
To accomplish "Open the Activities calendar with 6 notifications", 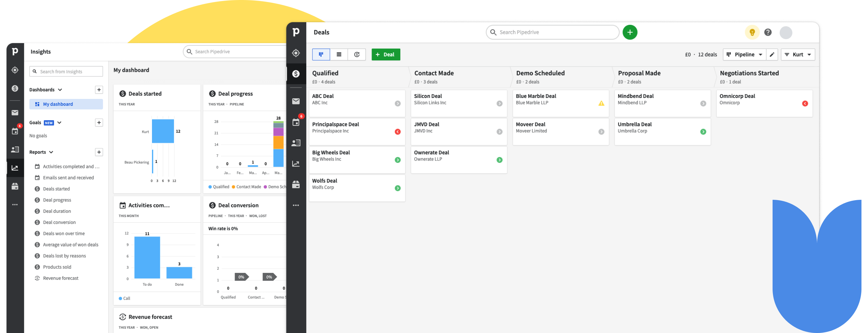I will pos(296,122).
